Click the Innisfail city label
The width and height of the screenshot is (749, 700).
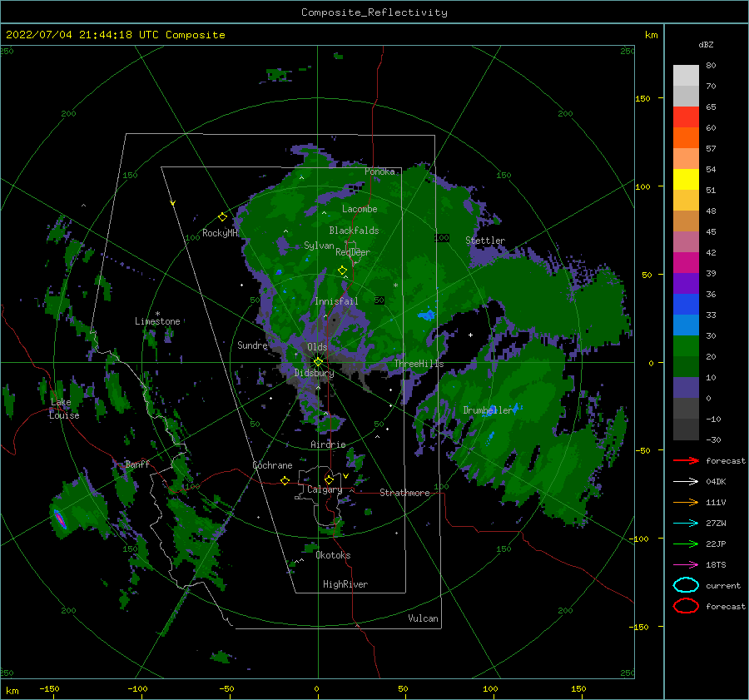[x=336, y=301]
